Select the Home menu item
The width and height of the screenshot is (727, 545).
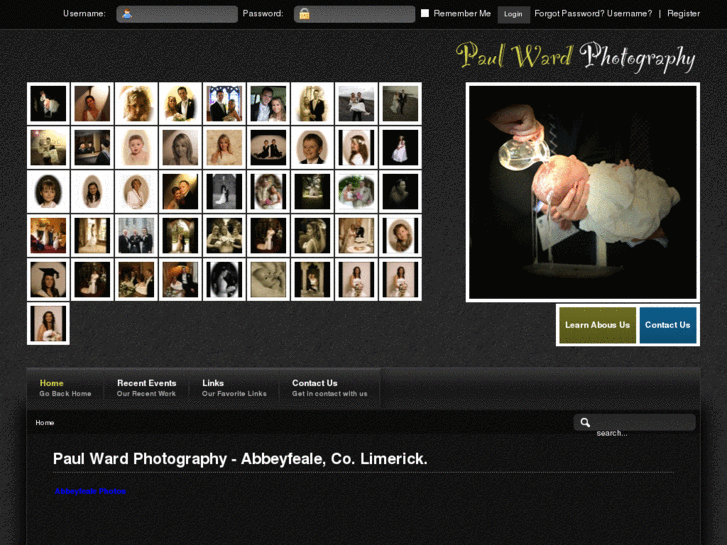[x=65, y=388]
